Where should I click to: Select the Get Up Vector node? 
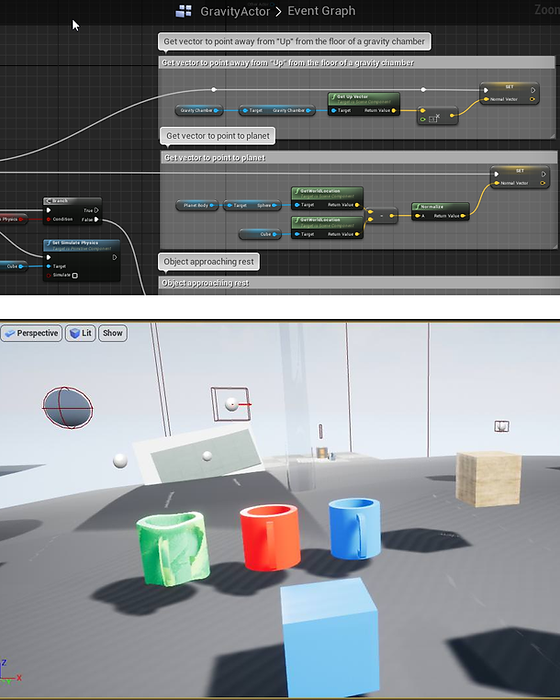pos(364,104)
